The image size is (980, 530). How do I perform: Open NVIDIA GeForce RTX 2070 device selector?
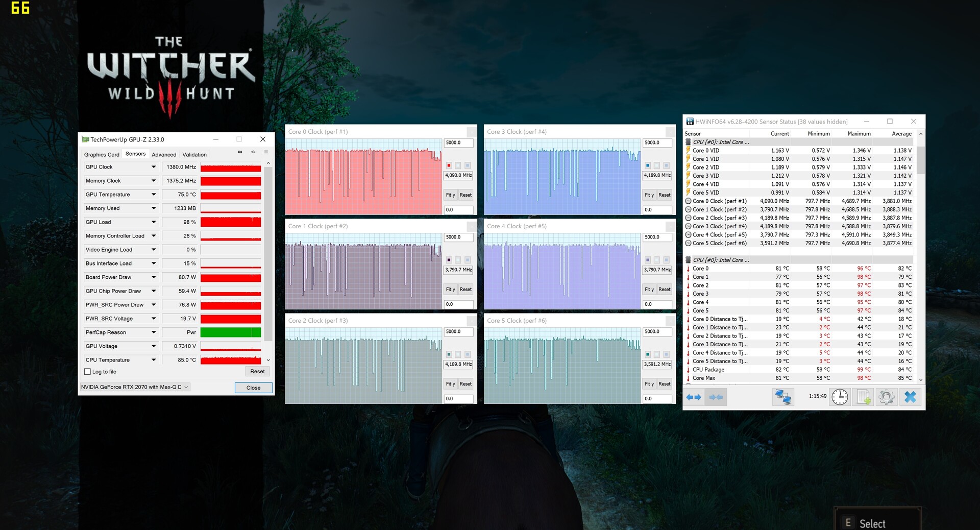click(135, 387)
